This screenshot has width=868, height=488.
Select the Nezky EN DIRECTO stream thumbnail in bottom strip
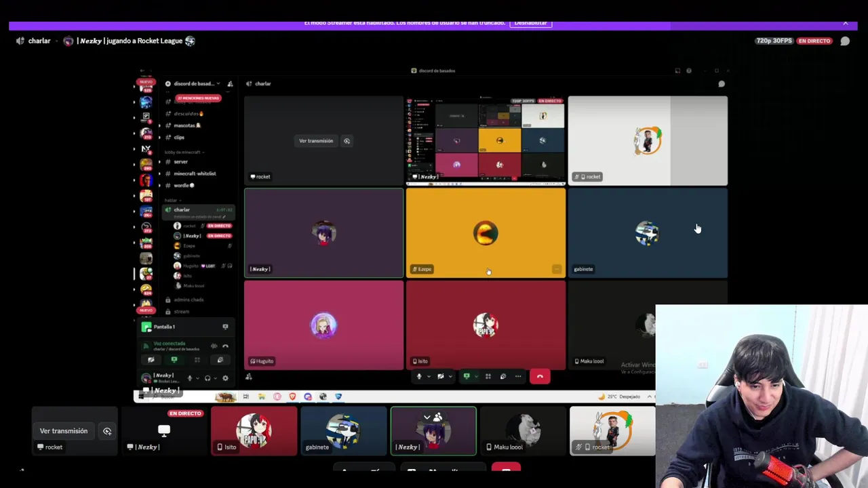pos(163,431)
